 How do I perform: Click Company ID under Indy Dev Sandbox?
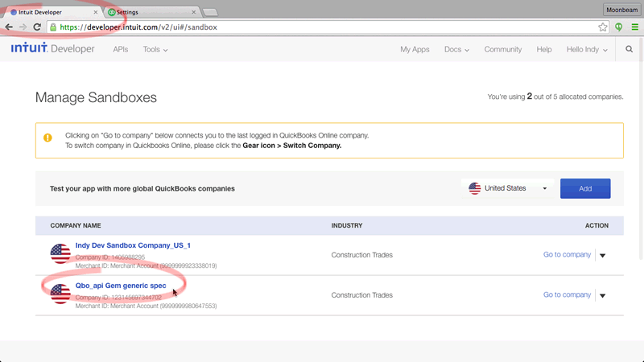(x=110, y=257)
